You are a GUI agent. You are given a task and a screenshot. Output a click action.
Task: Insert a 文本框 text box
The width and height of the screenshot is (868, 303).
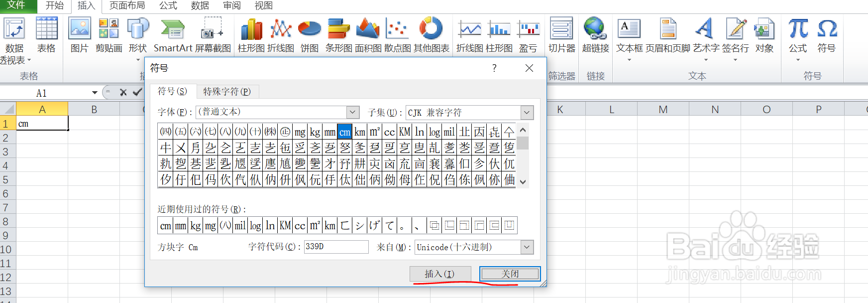coord(630,39)
